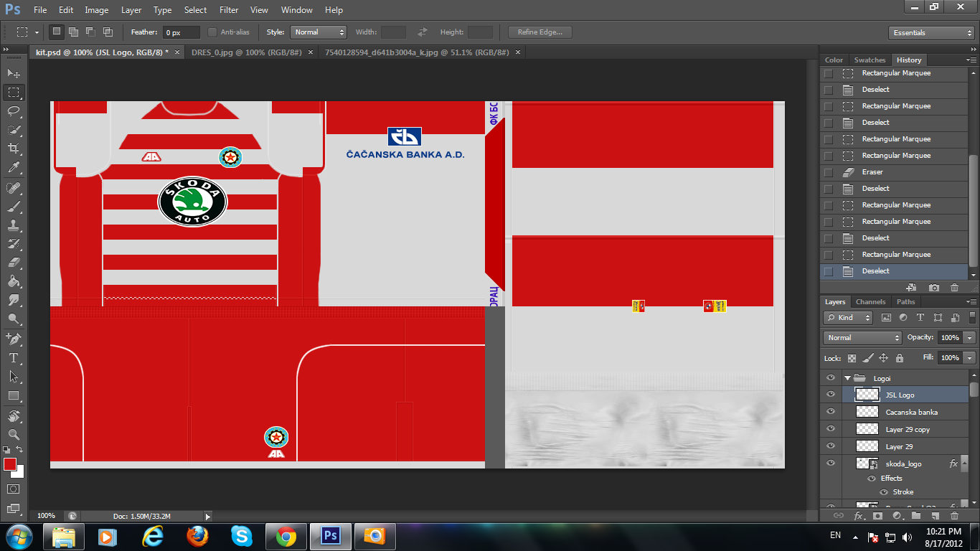Toggle Logoi group visibility
980x551 pixels.
pyautogui.click(x=831, y=377)
